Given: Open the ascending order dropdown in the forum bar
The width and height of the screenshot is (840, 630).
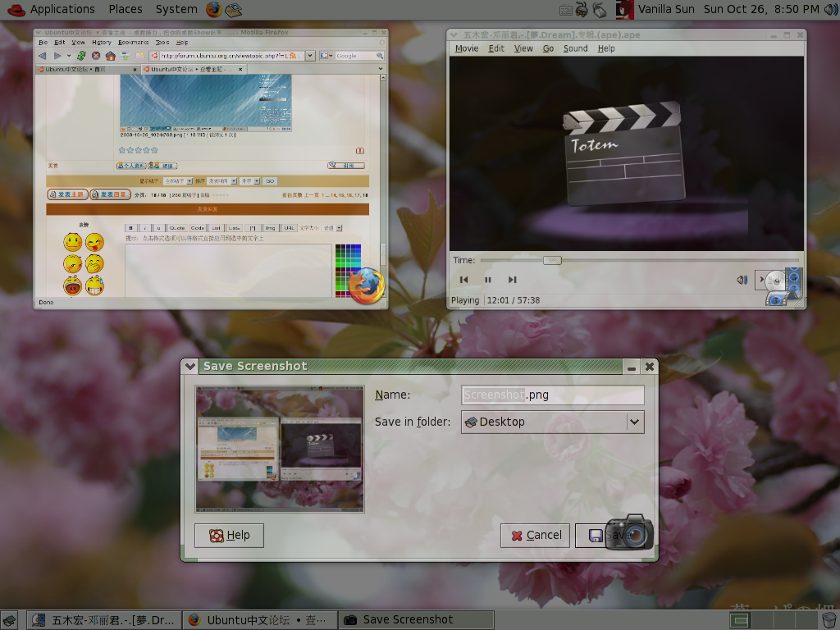Looking at the screenshot, I should pos(250,181).
